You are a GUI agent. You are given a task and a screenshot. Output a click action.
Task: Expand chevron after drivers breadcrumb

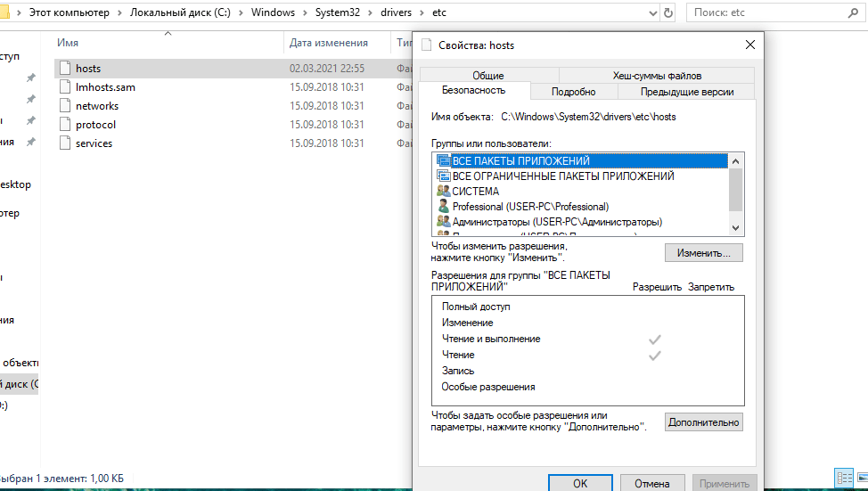[422, 12]
